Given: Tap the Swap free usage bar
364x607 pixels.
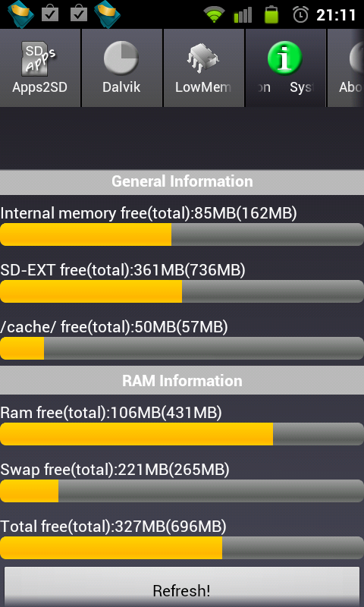Looking at the screenshot, I should pyautogui.click(x=182, y=491).
